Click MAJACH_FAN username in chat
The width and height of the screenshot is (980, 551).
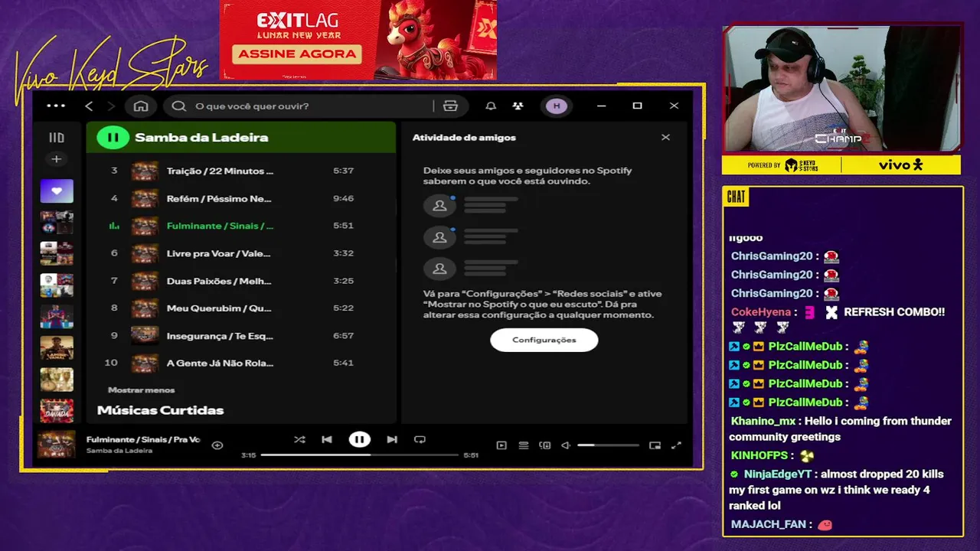click(769, 525)
